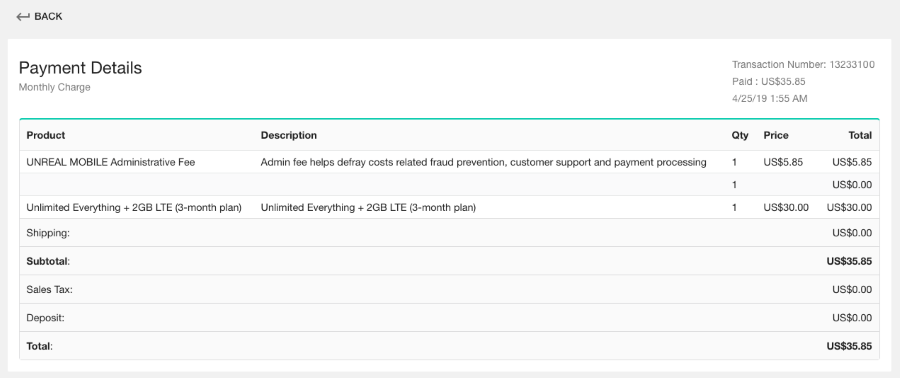Select the UNREAL MOBILE Administrative Fee row
Image resolution: width=900 pixels, height=378 pixels.
[449, 162]
